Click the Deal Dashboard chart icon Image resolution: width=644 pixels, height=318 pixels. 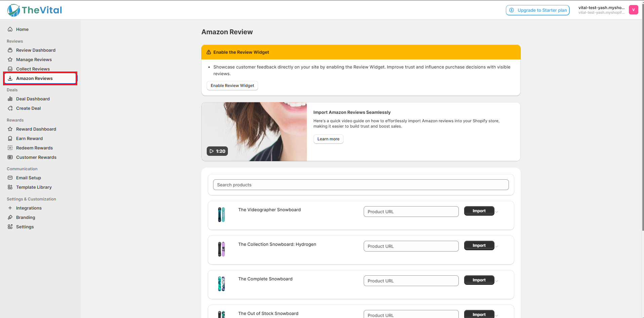pyautogui.click(x=10, y=99)
